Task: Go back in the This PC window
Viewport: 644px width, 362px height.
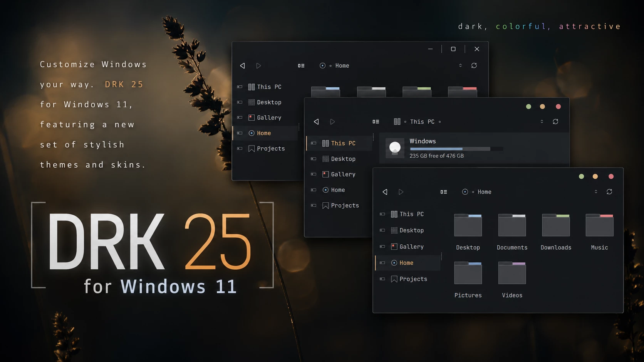Action: (x=316, y=122)
